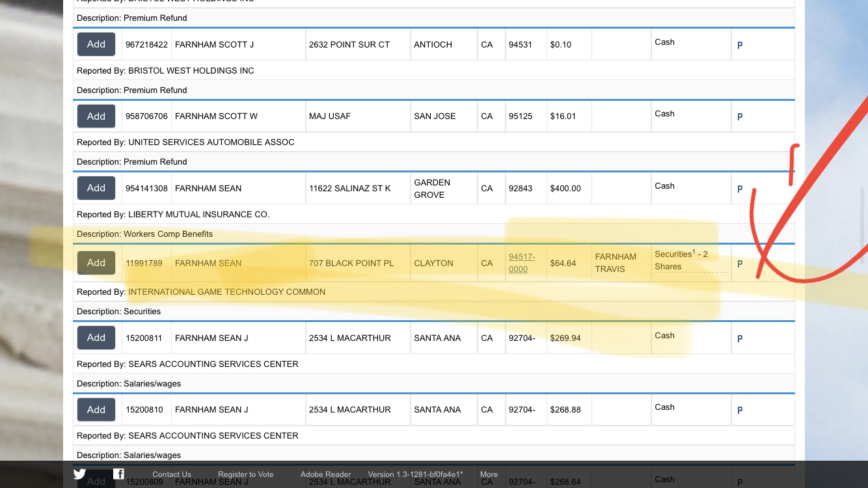Add property 11991789 to claim
Screen dimensions: 868x488
click(96, 263)
